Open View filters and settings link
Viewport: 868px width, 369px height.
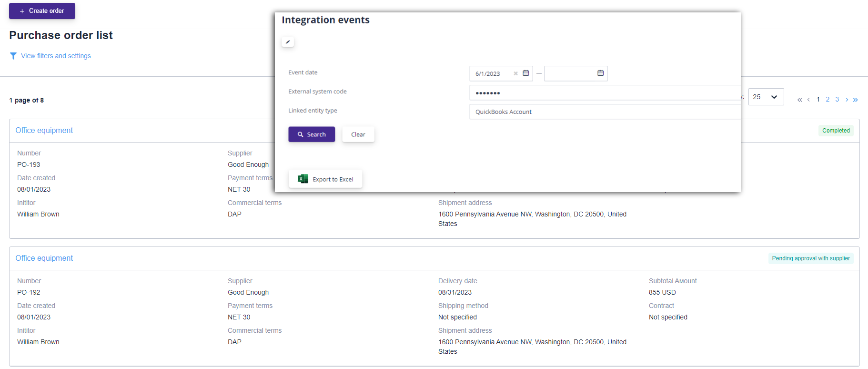tap(56, 56)
